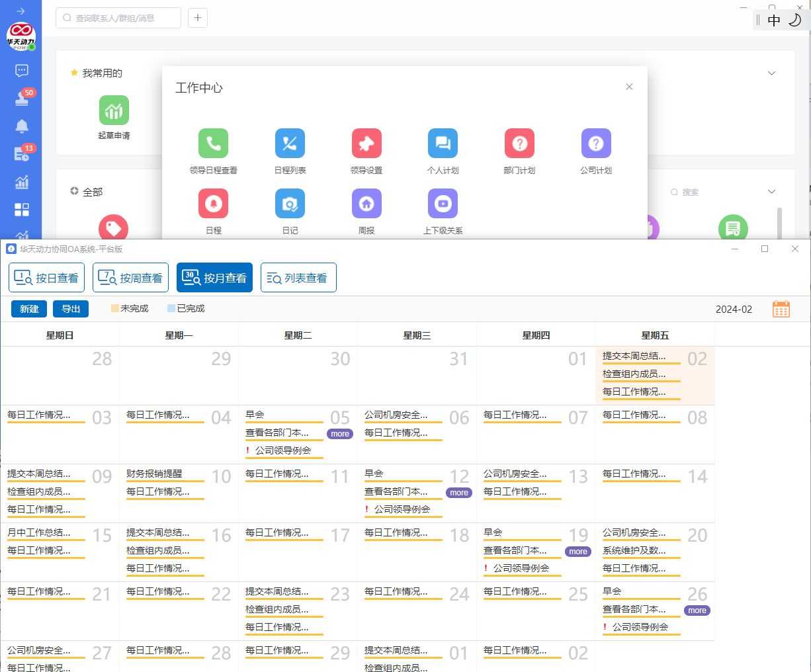Switch to 按周查看 view
This screenshot has width=811, height=672.
pos(130,278)
